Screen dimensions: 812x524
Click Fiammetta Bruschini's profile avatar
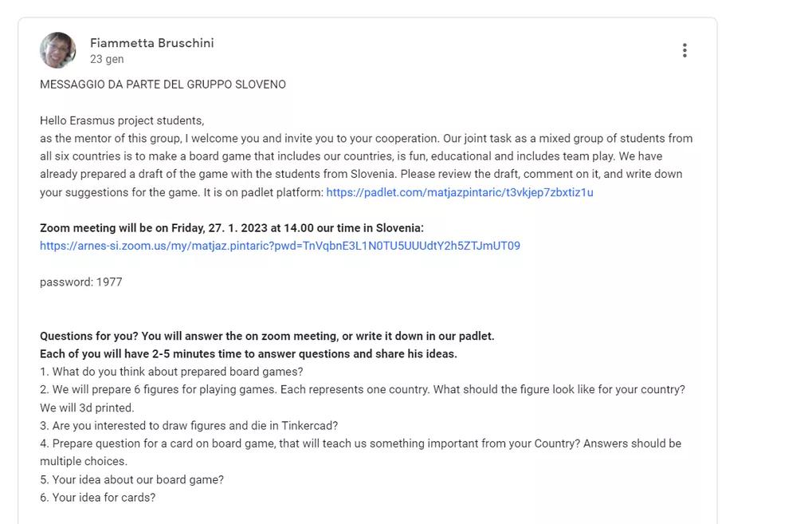point(58,50)
